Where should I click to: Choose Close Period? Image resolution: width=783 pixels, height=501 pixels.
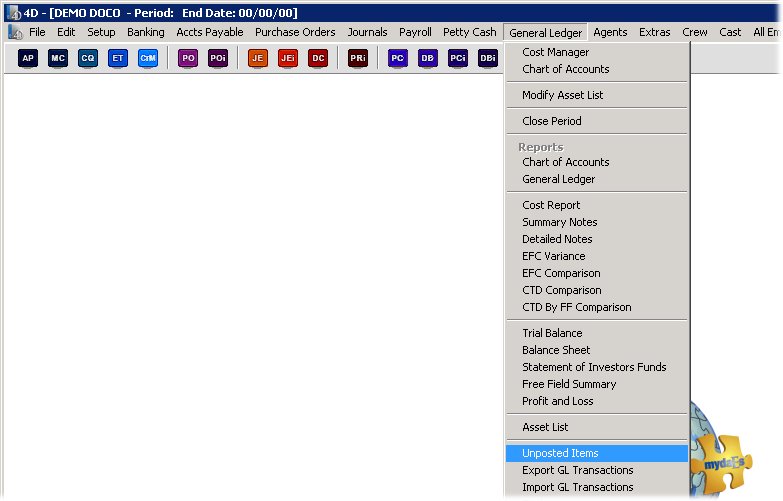[597, 121]
